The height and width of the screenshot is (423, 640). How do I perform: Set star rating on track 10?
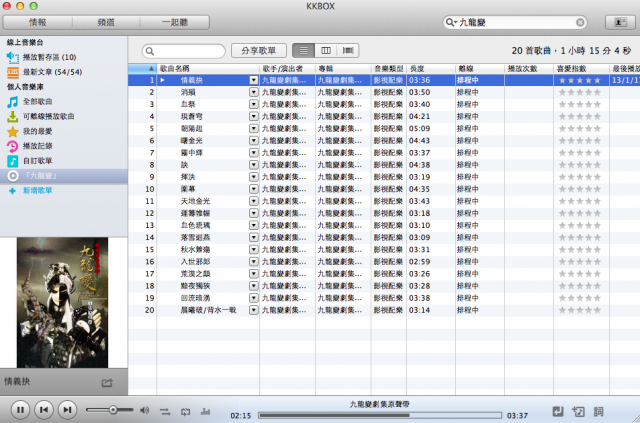(580, 189)
